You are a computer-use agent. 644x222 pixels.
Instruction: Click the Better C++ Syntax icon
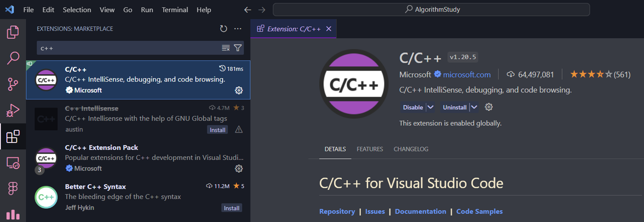pyautogui.click(x=46, y=197)
